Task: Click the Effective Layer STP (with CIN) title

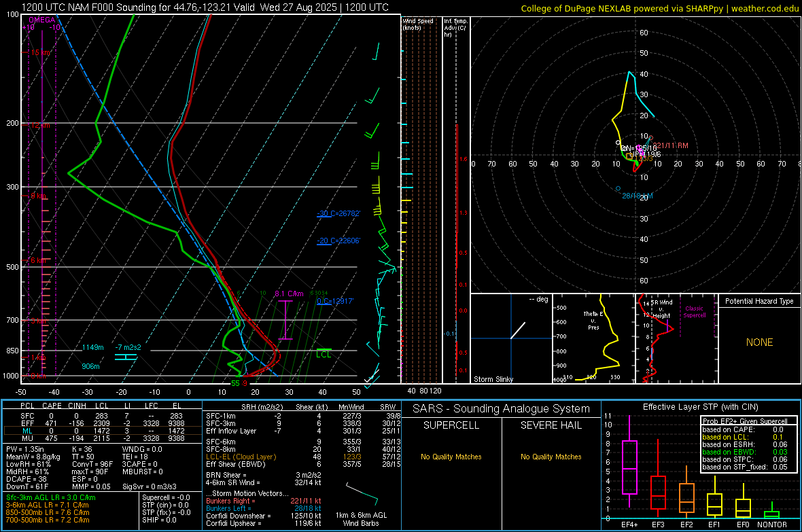Action: [x=700, y=407]
